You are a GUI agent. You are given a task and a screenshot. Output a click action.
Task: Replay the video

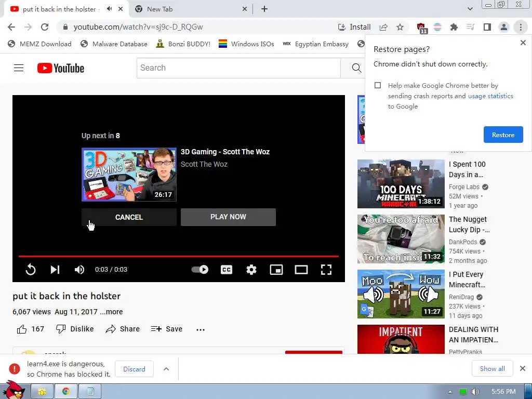click(x=31, y=270)
